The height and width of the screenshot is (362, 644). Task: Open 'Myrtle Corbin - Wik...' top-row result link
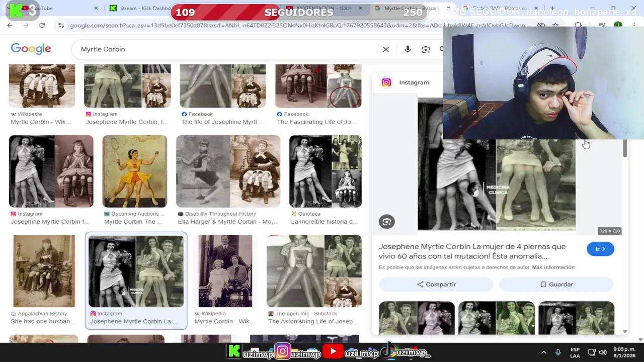41,122
